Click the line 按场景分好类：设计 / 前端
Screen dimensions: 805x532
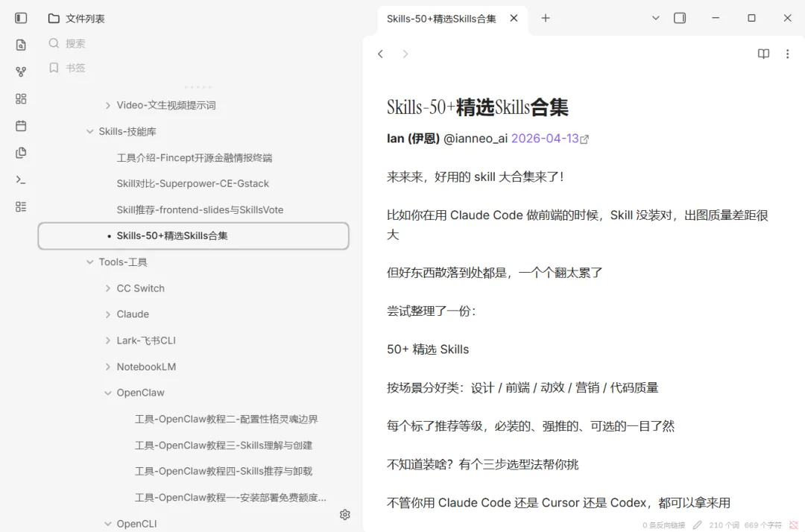(522, 388)
